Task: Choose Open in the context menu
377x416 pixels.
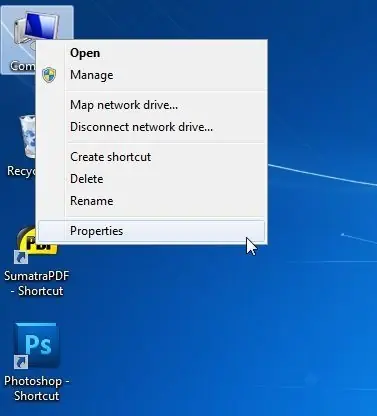Action: [152, 53]
